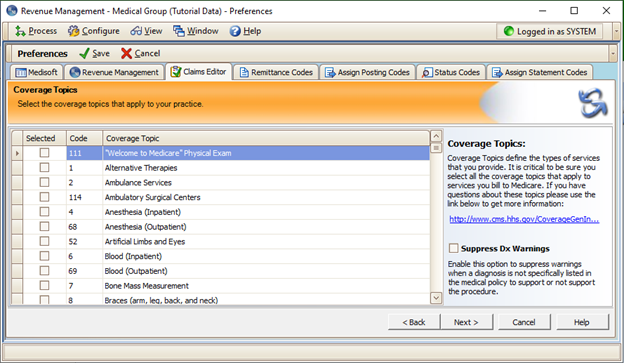Sort by the Selected column header
Image resolution: width=624 pixels, height=363 pixels.
45,138
